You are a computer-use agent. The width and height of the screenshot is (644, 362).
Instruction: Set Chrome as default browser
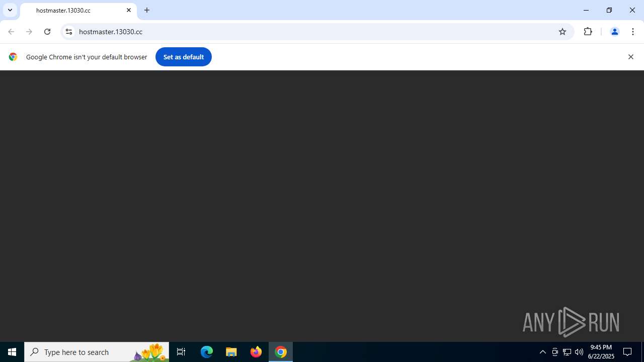(184, 57)
